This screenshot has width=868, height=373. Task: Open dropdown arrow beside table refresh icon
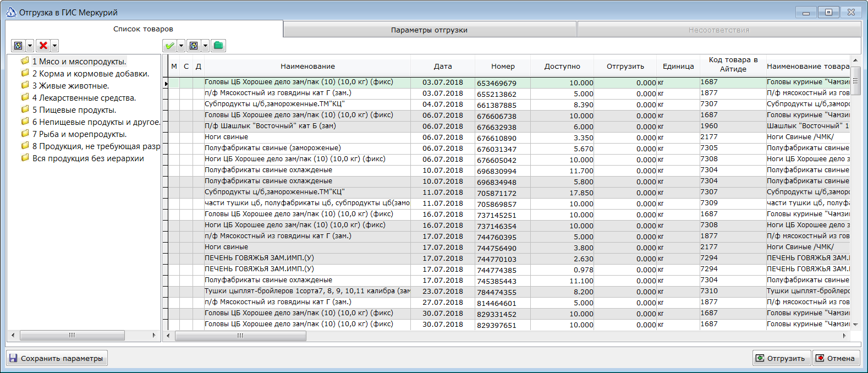coord(205,46)
